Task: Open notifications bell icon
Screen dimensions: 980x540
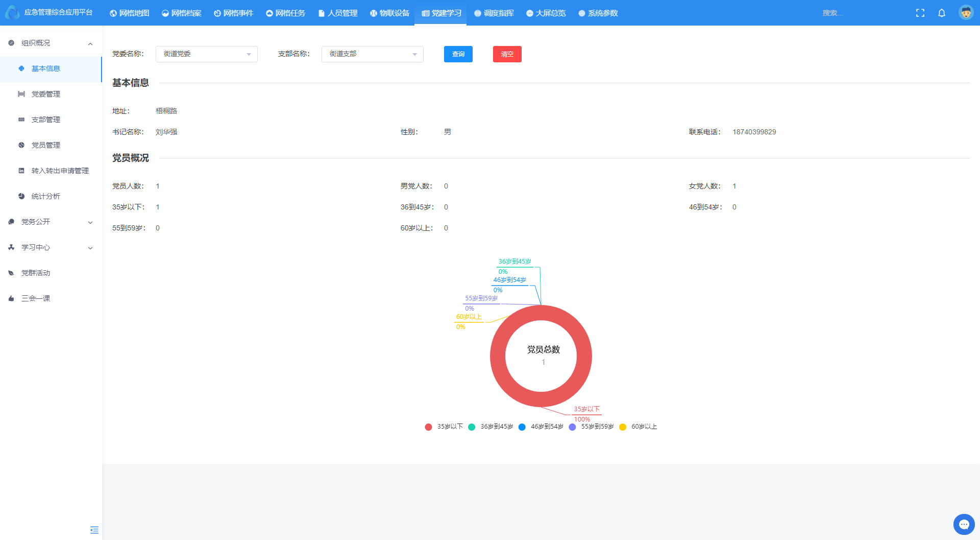Action: click(x=942, y=13)
